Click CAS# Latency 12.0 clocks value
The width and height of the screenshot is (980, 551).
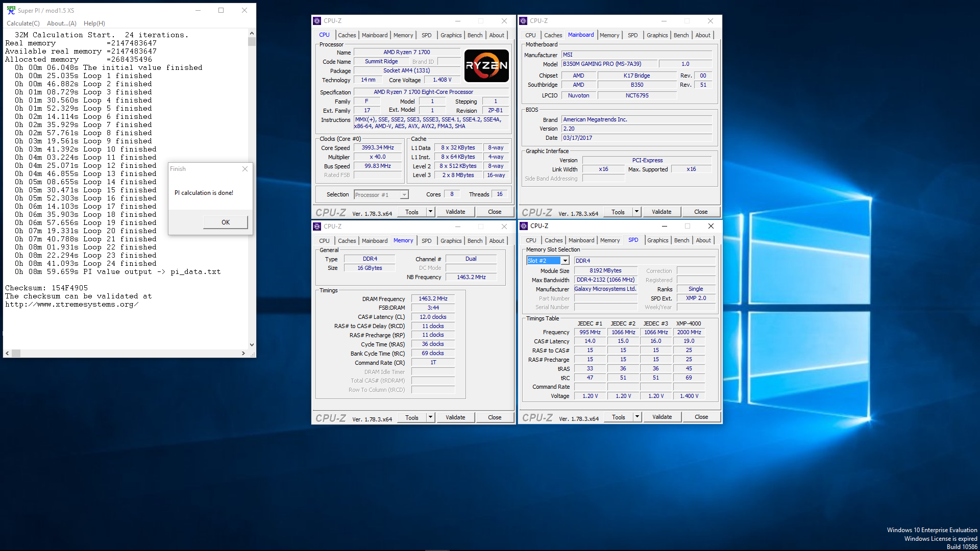click(433, 317)
